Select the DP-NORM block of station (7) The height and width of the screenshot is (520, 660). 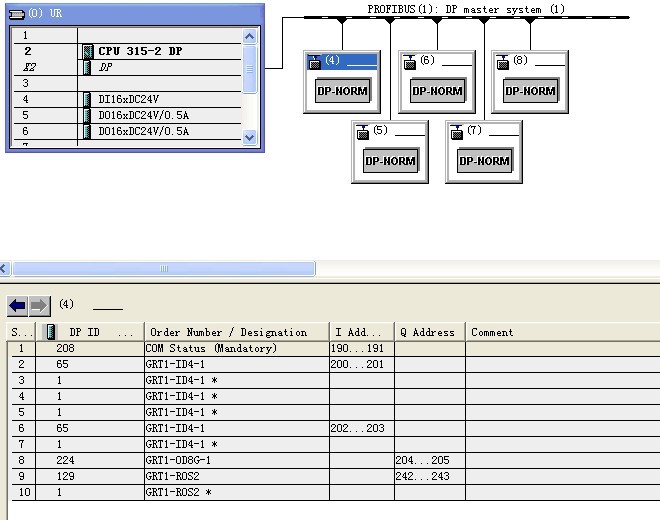[484, 161]
